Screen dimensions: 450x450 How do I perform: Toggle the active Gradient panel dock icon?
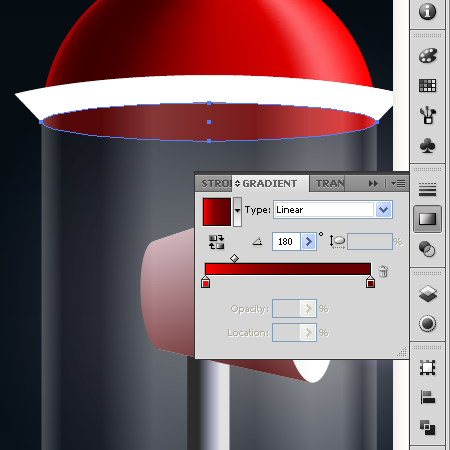point(427,219)
